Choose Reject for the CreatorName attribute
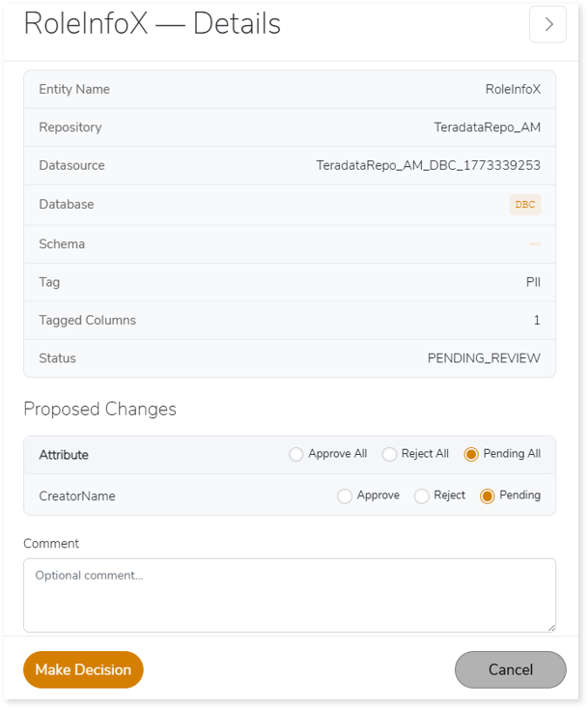 pyautogui.click(x=422, y=496)
